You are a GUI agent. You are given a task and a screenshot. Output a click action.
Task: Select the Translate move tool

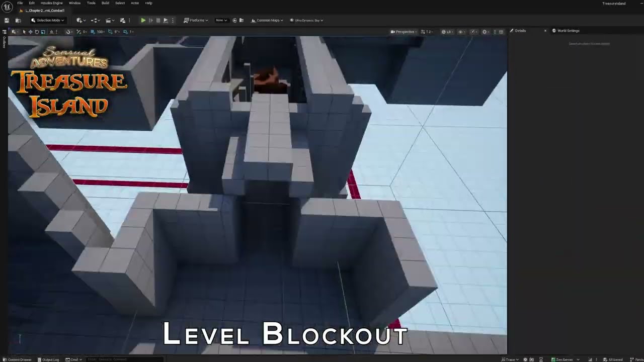[30, 32]
